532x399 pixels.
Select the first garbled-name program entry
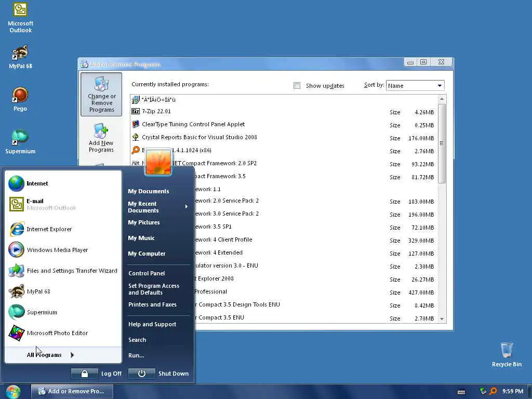284,99
